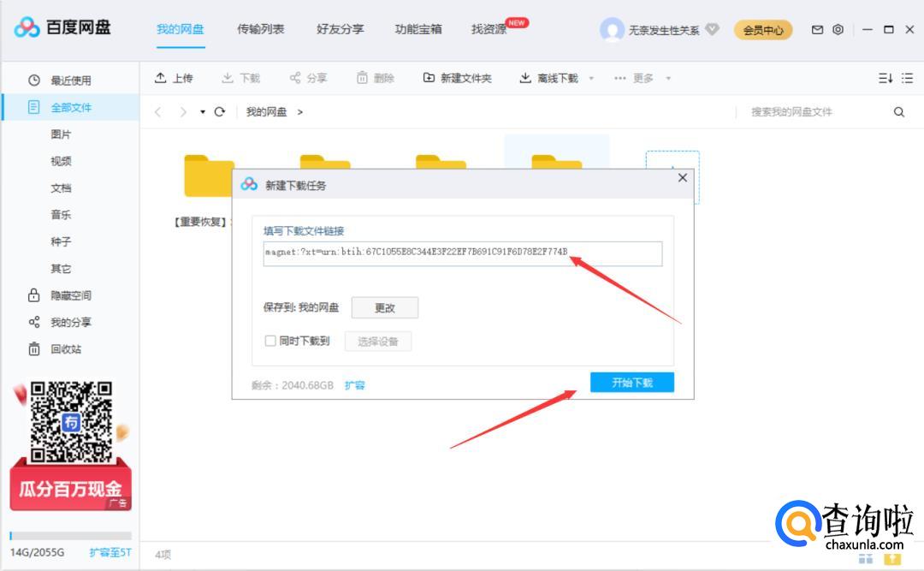Click the storage usage bar 14G/2055G

click(x=70, y=536)
